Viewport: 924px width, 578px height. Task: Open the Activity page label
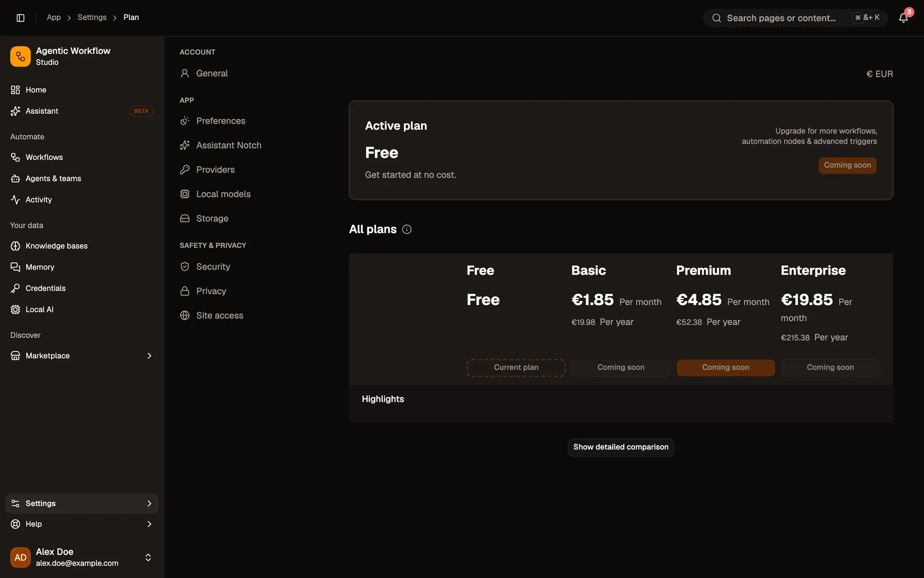(39, 200)
